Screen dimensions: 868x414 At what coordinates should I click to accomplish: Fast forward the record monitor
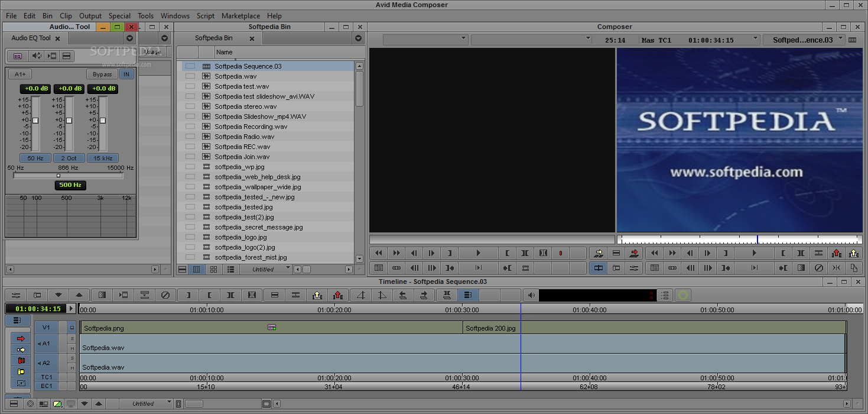[x=672, y=253]
